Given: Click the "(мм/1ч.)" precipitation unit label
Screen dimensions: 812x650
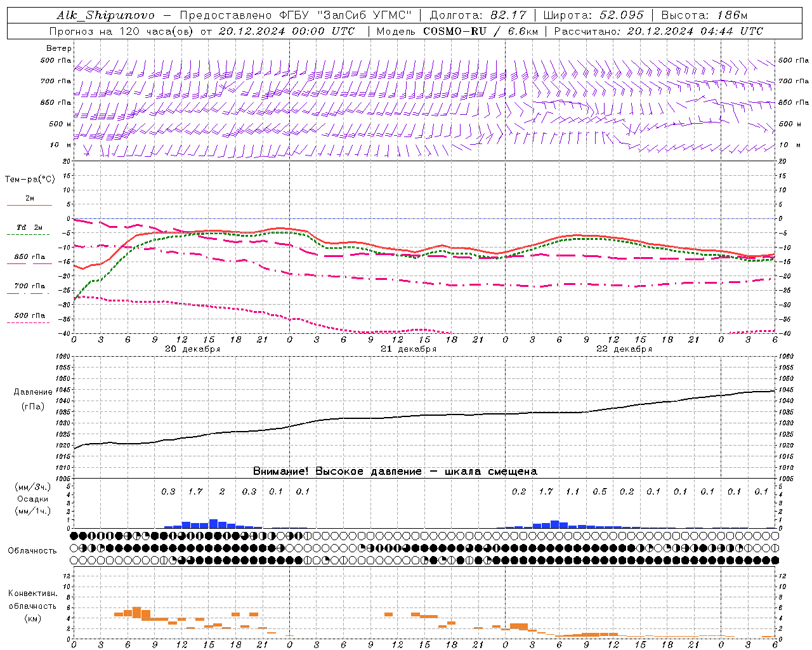Looking at the screenshot, I should point(33,511).
